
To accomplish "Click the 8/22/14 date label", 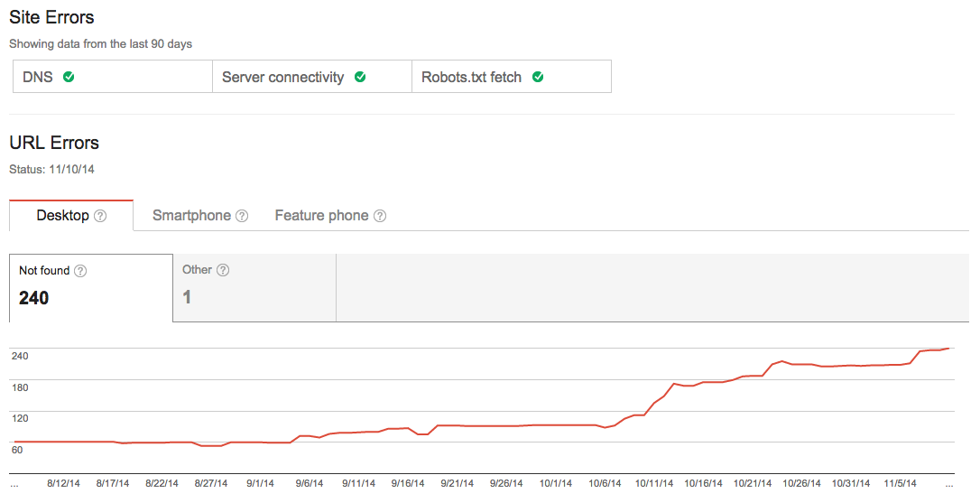I will [162, 484].
